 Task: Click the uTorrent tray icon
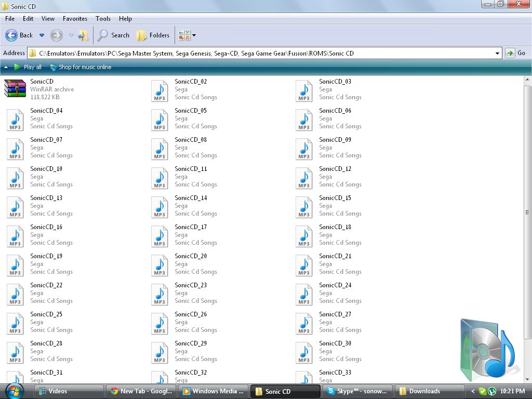491,391
